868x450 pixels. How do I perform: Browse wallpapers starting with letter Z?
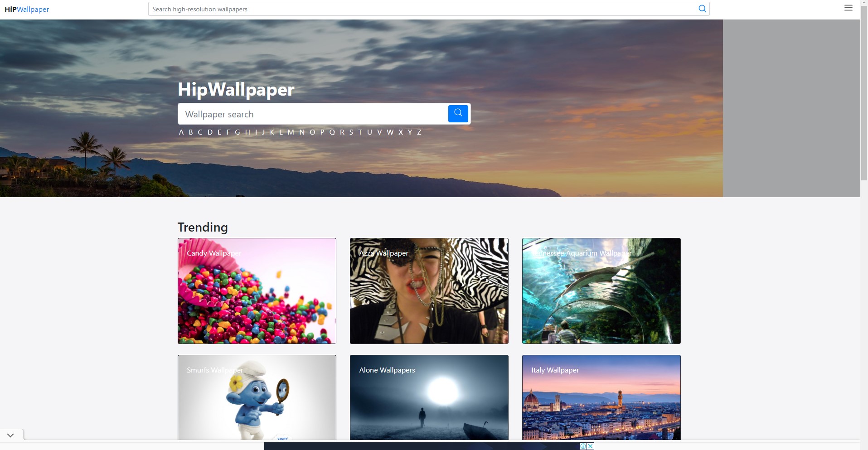pos(419,132)
